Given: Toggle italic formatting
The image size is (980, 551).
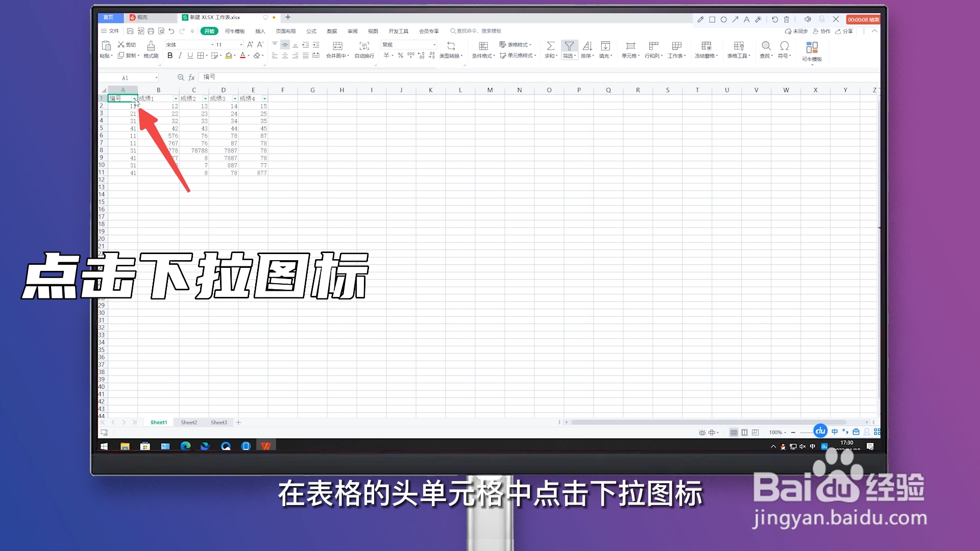Looking at the screenshot, I should tap(180, 56).
